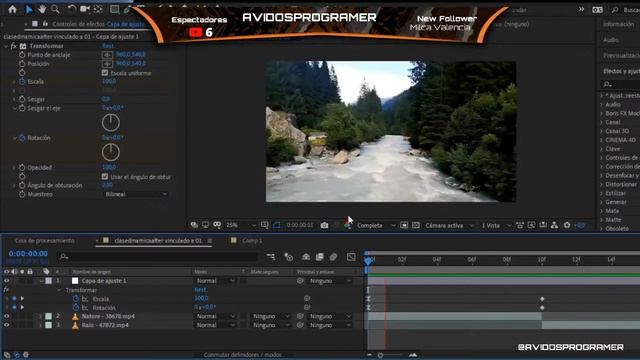Viewport: 640px width, 360px height.
Task: Click the Opacidad stopwatch icon
Action: [x=22, y=168]
